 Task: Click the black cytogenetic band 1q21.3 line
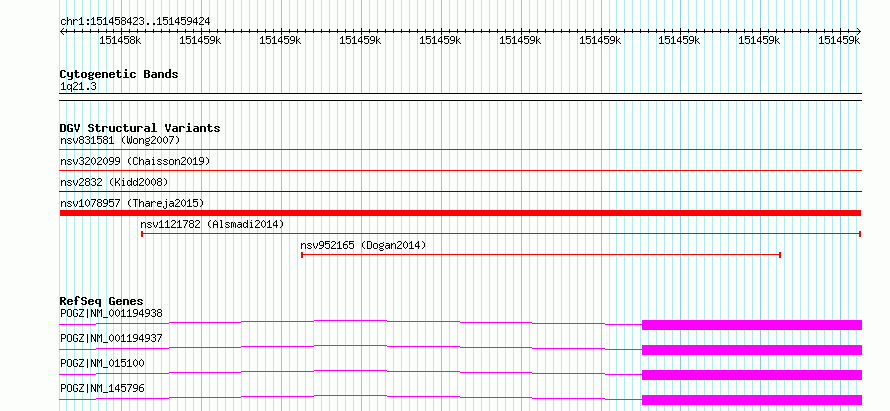point(460,97)
